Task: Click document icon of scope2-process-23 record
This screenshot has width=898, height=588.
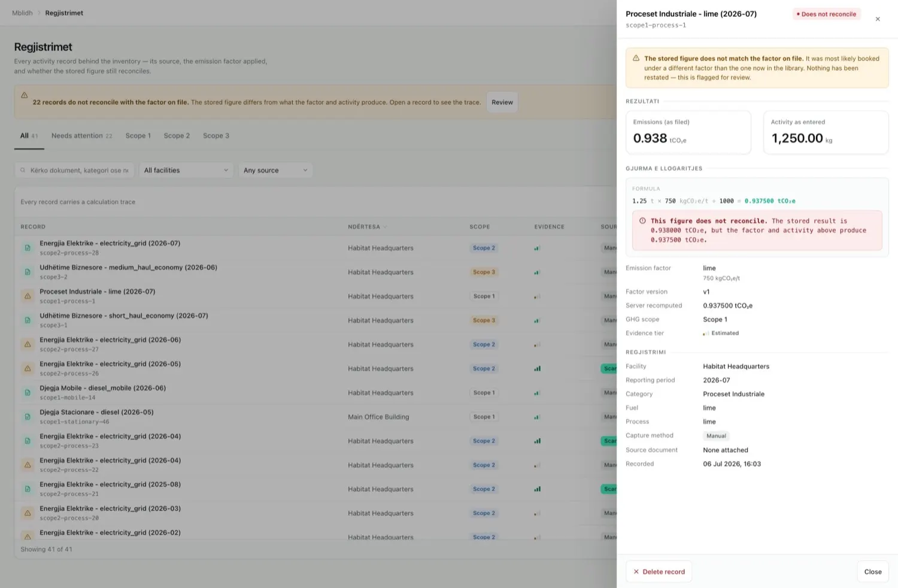Action: [x=28, y=441]
